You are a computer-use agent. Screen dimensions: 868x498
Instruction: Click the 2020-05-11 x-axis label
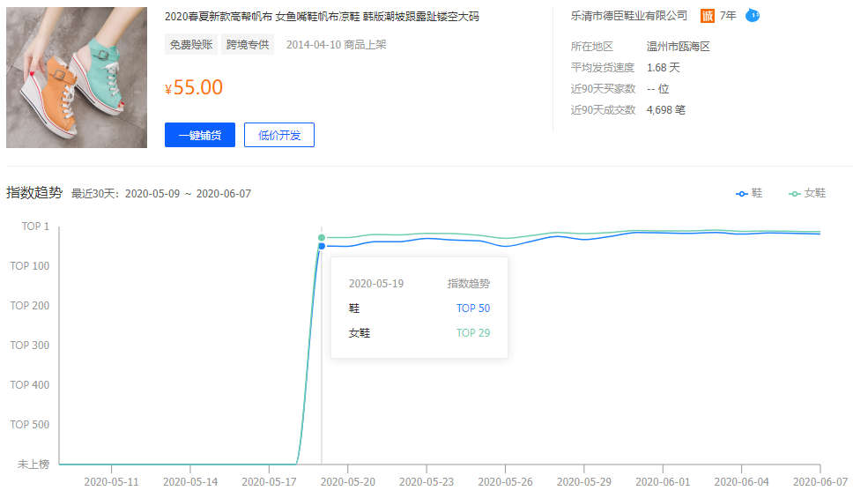[x=111, y=482]
